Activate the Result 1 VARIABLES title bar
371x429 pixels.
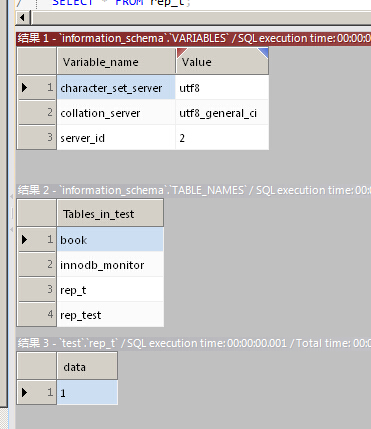(x=193, y=38)
